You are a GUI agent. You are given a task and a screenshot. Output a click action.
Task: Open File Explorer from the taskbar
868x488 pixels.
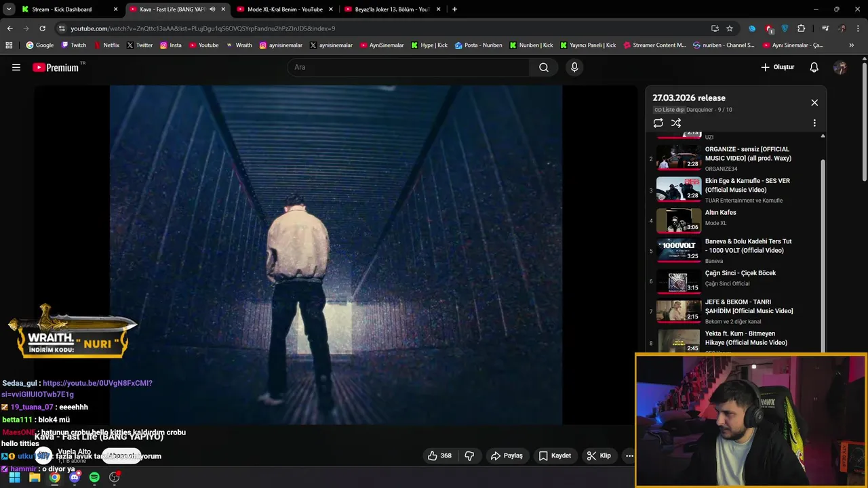click(x=35, y=477)
